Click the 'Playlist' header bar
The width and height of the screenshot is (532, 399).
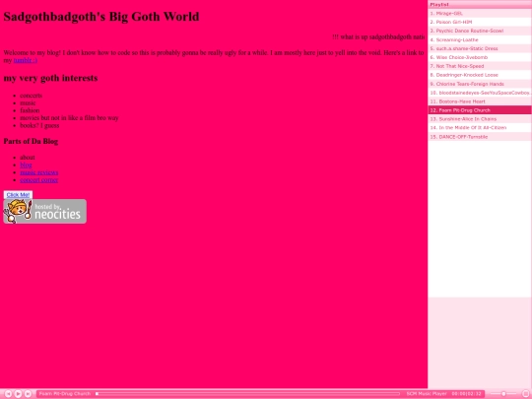pyautogui.click(x=480, y=4)
